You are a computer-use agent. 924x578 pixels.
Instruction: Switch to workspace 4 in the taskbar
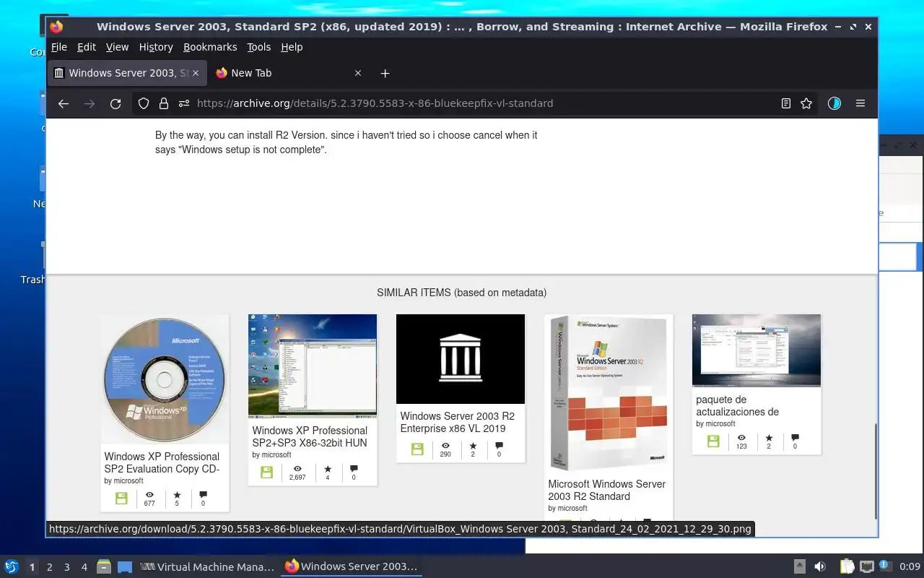tap(84, 567)
